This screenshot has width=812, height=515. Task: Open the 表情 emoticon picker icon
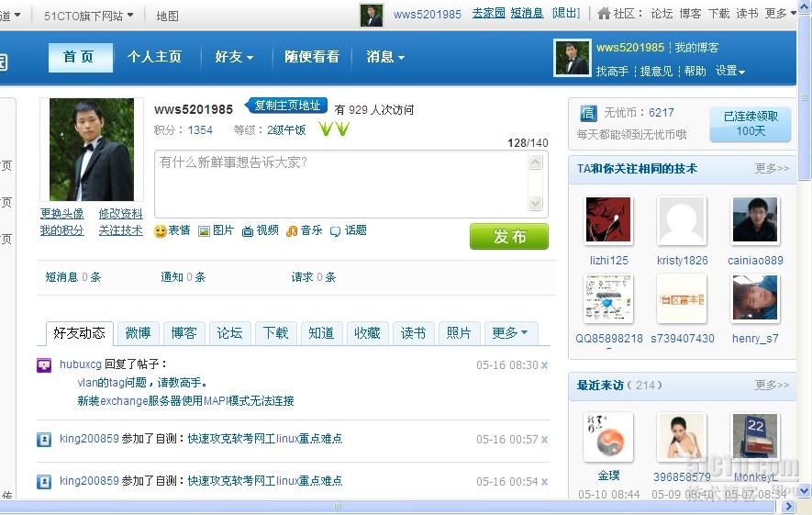[160, 231]
